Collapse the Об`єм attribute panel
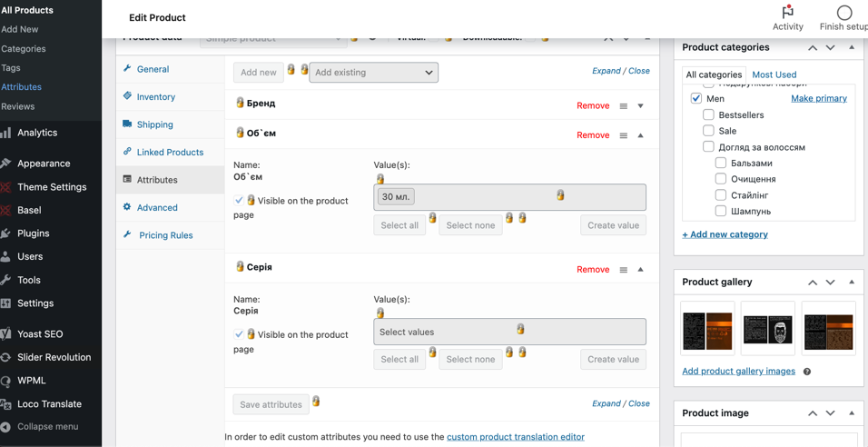The height and width of the screenshot is (447, 868). [640, 135]
